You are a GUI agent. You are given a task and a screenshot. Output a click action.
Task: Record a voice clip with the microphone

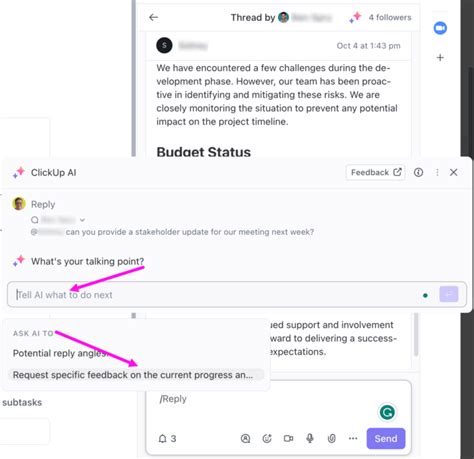(x=310, y=439)
